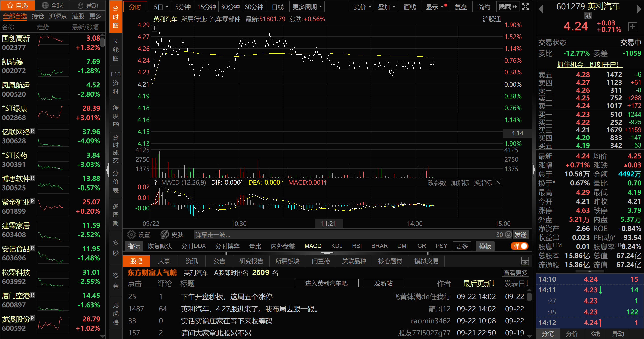Open 叠加 dropdown
Viewport: 644px width, 339px height.
pyautogui.click(x=387, y=7)
